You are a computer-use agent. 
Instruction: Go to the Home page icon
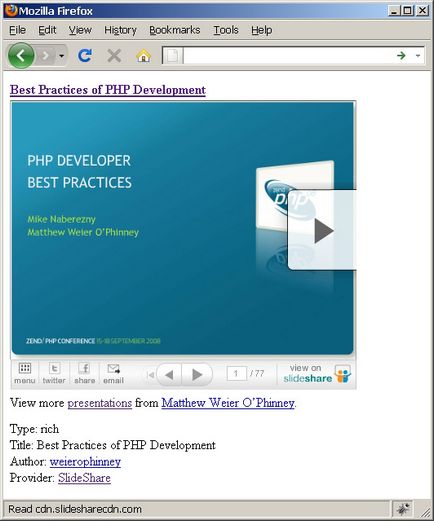144,56
